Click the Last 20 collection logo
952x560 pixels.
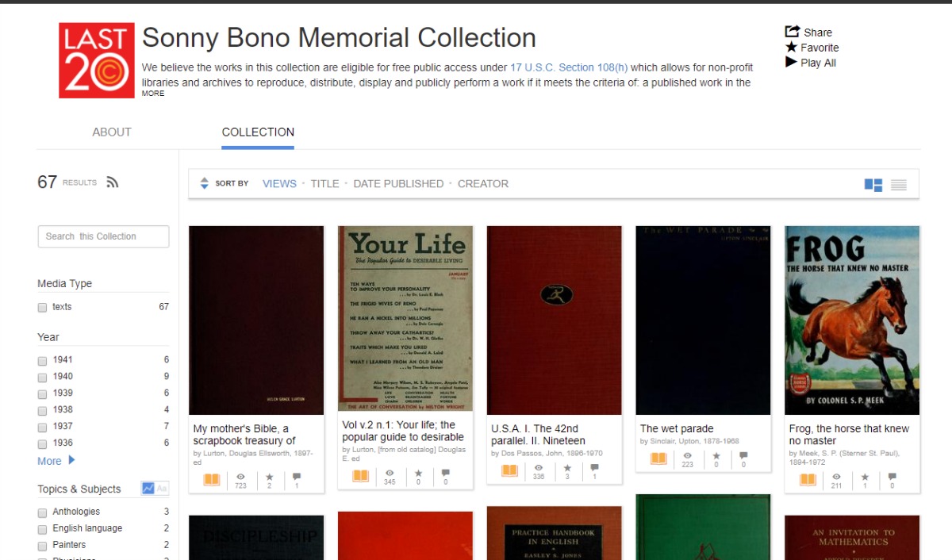(x=97, y=60)
